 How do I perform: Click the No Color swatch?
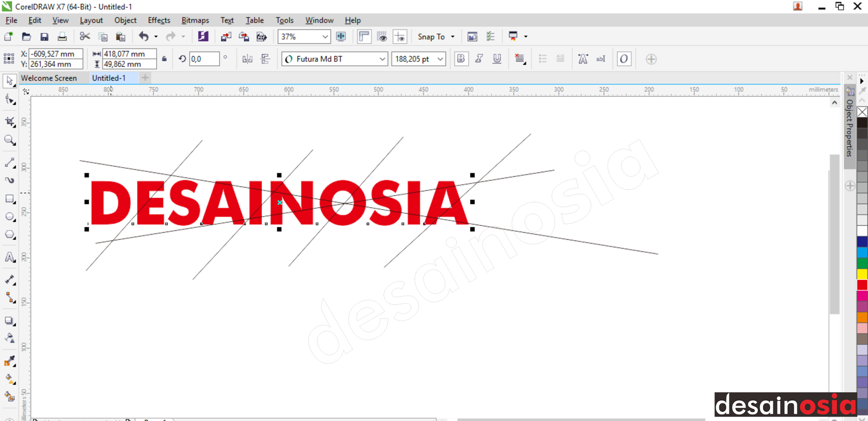point(862,112)
